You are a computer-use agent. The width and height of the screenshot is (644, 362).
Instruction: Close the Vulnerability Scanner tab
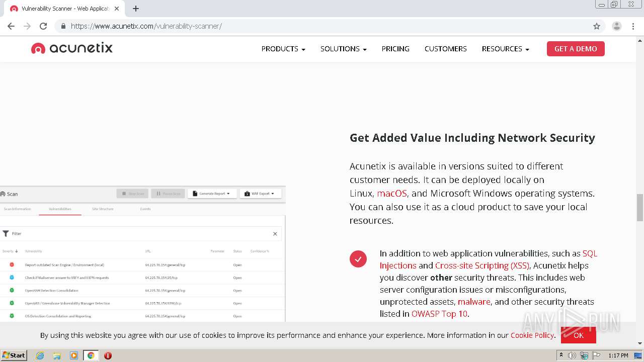(x=117, y=9)
